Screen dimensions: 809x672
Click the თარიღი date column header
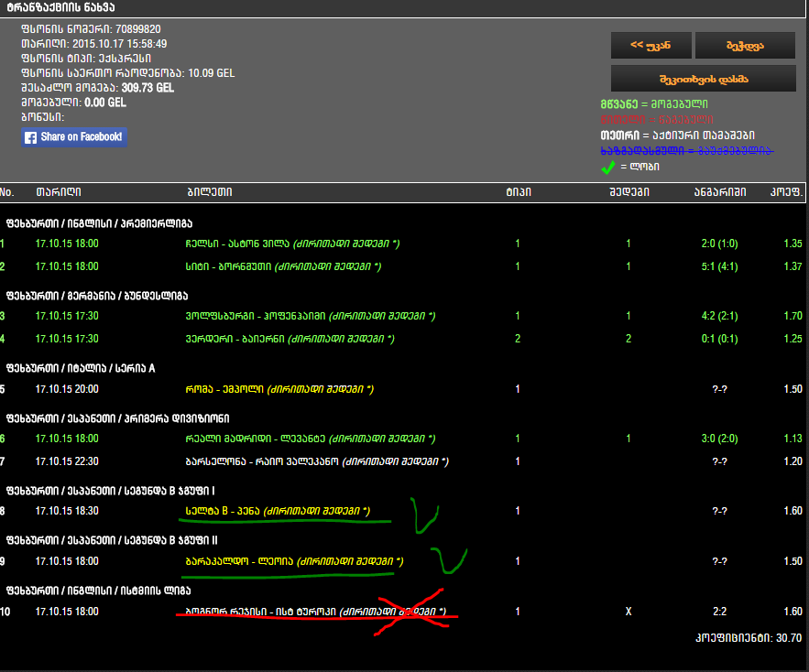[x=59, y=192]
